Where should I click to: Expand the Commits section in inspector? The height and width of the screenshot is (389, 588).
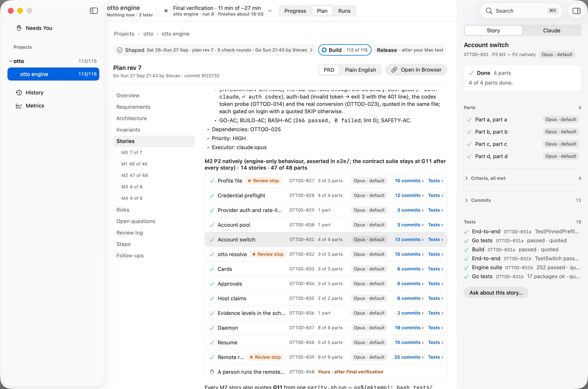[466, 200]
